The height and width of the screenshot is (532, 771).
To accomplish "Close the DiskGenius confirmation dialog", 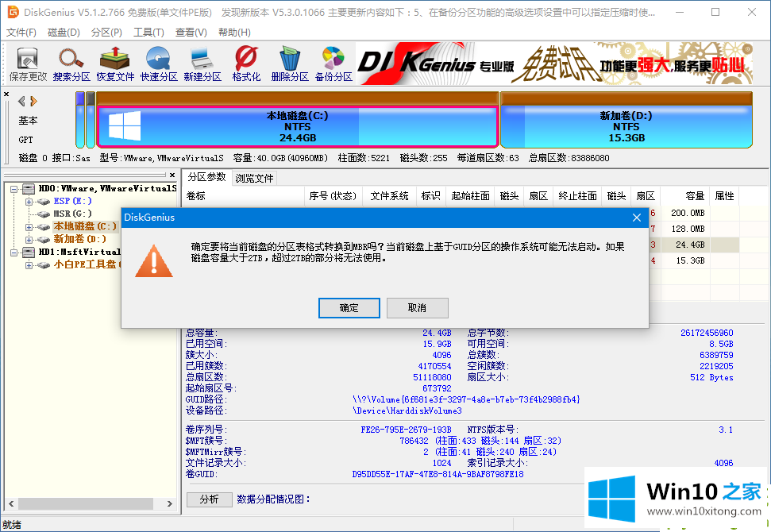I will point(637,218).
